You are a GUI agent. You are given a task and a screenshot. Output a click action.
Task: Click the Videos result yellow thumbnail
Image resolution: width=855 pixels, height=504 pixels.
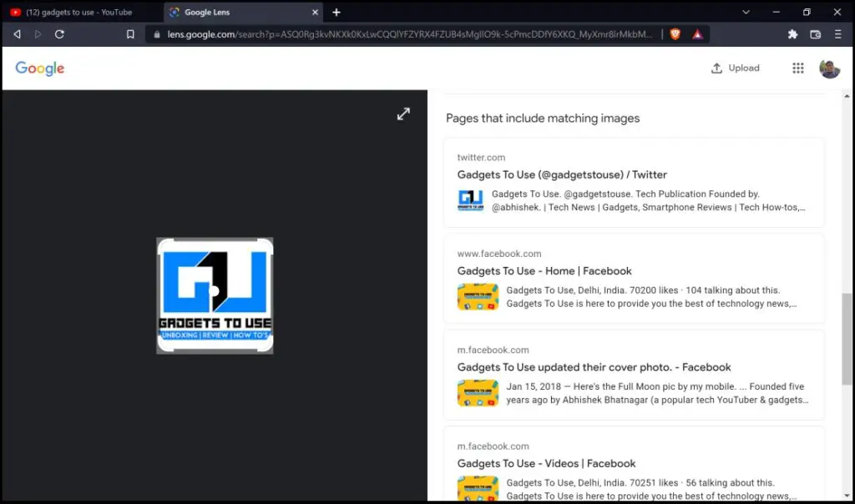(478, 488)
